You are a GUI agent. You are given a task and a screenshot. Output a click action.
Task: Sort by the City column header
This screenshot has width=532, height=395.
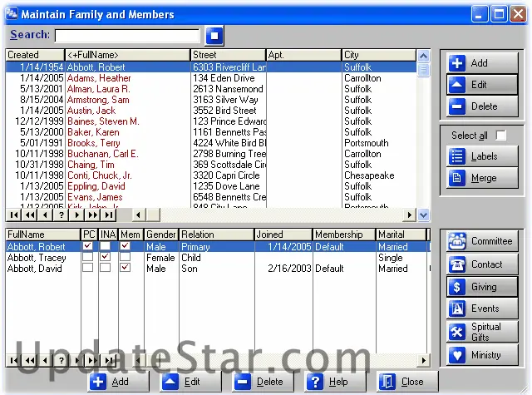[x=379, y=55]
